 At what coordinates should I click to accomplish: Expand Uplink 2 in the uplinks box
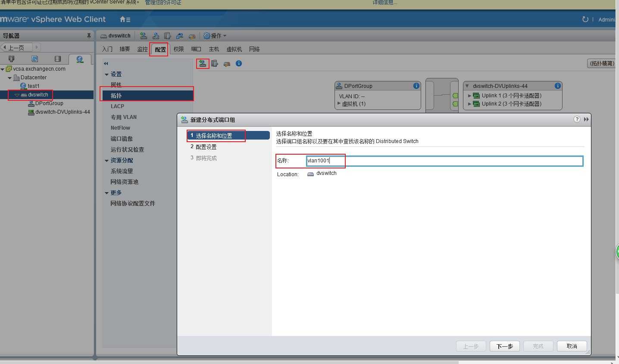[x=469, y=104]
